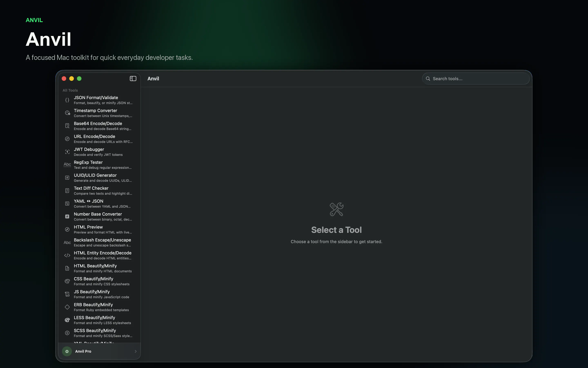Select ERB Beautify/Minify
This screenshot has height=368, width=588.
pyautogui.click(x=99, y=307)
